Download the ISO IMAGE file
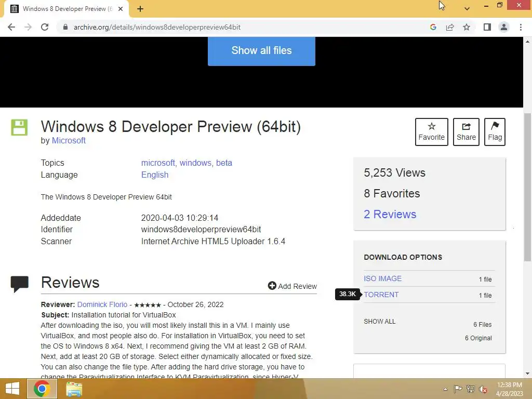This screenshot has height=399, width=532. pos(383,278)
